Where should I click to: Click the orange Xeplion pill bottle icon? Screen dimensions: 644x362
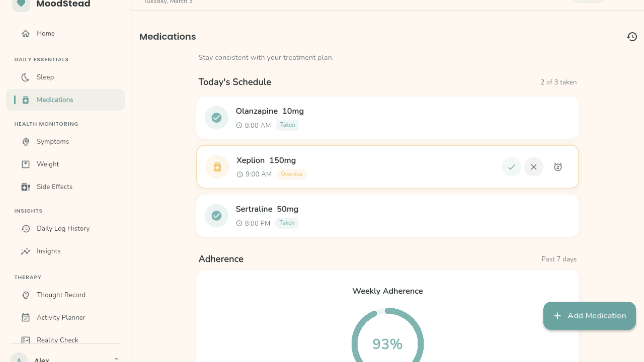tap(217, 167)
